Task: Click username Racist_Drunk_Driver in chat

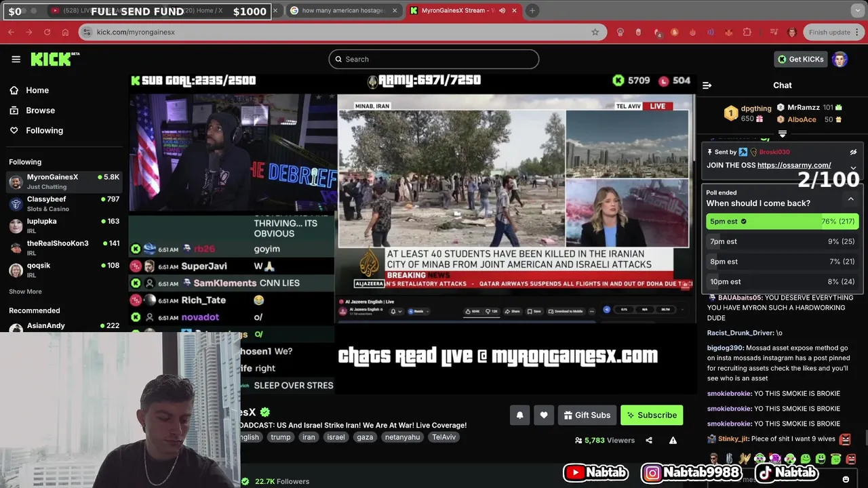Action: click(x=741, y=333)
